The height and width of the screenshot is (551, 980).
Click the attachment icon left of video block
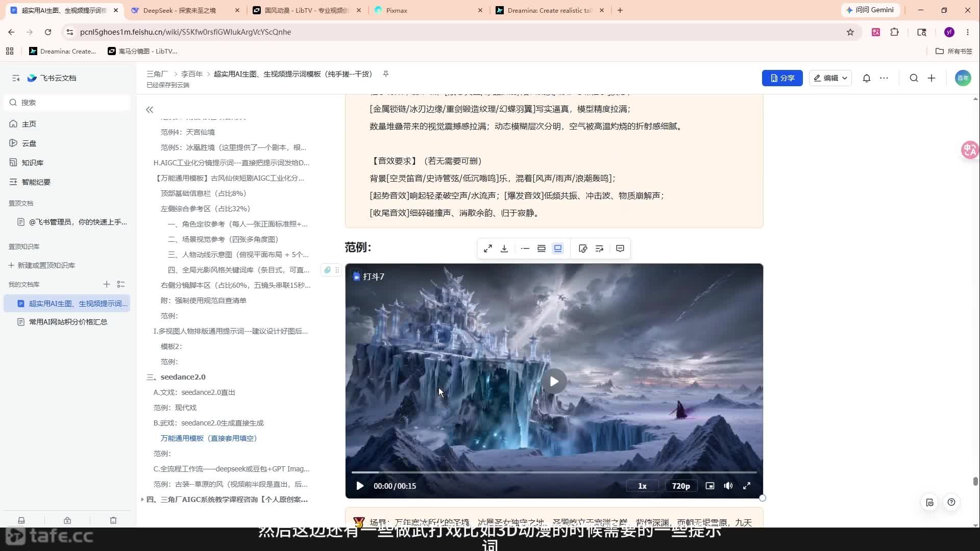pyautogui.click(x=327, y=270)
